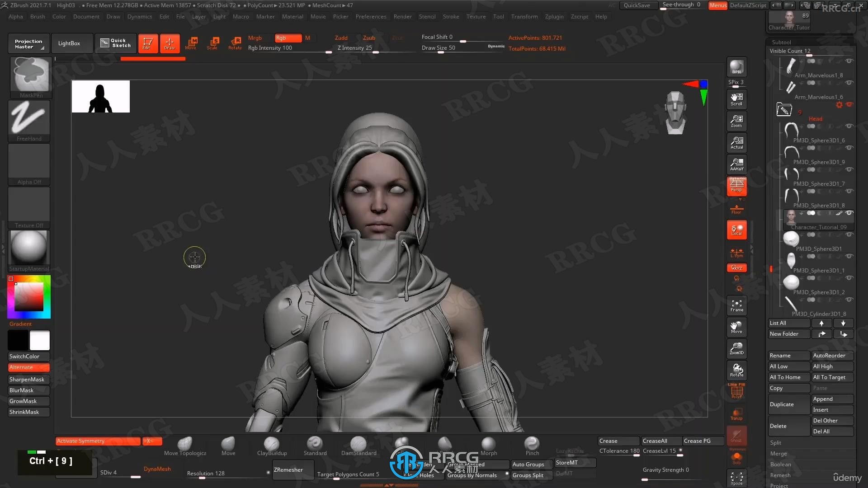The image size is (868, 488).
Task: Toggle Activate Symmetry on/off
Action: point(97,441)
